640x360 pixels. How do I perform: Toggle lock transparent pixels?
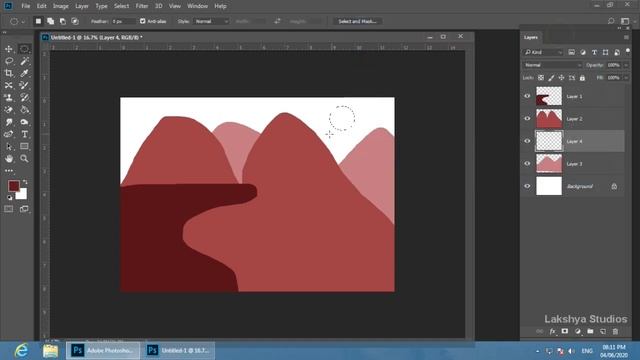(541, 78)
